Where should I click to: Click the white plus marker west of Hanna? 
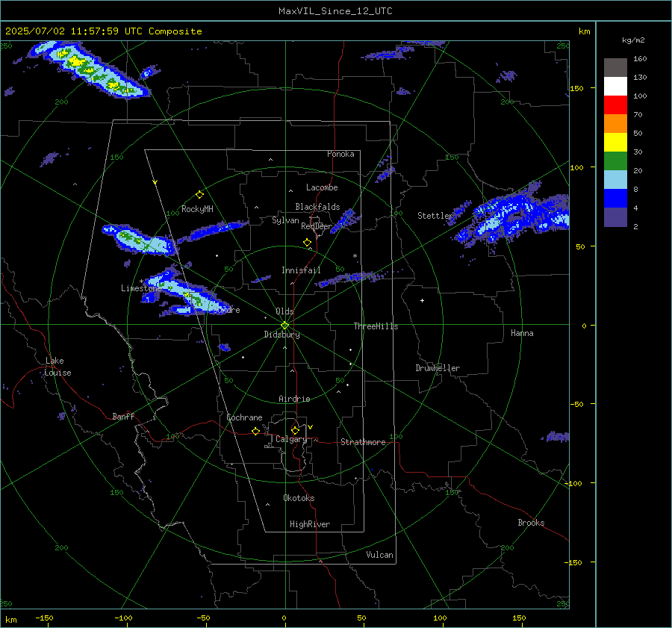tap(422, 300)
